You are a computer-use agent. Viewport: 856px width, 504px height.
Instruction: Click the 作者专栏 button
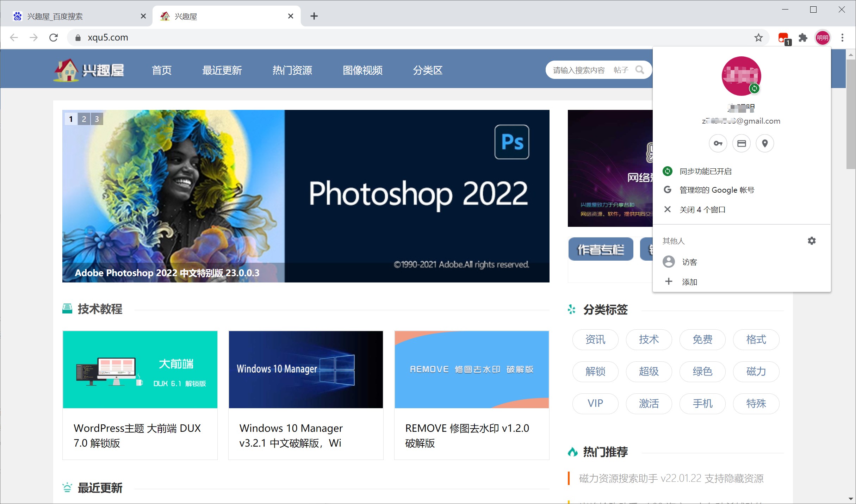(601, 249)
